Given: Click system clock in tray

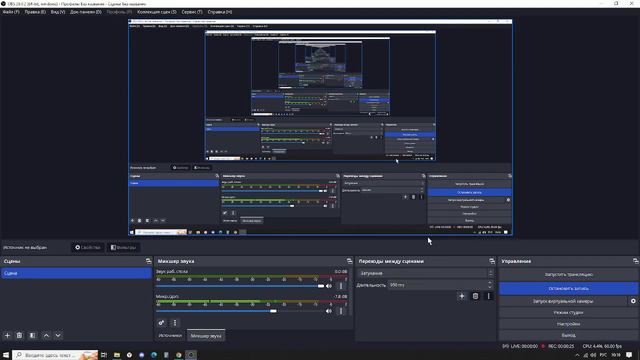Looking at the screenshot, I should tap(616, 355).
